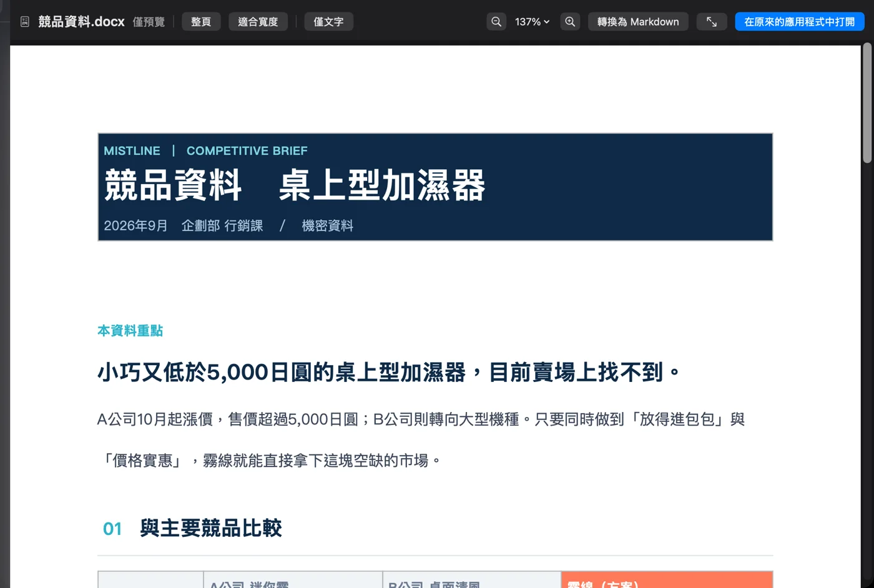This screenshot has width=874, height=588.
Task: Click the MISTLINE text in the banner
Action: click(x=132, y=151)
